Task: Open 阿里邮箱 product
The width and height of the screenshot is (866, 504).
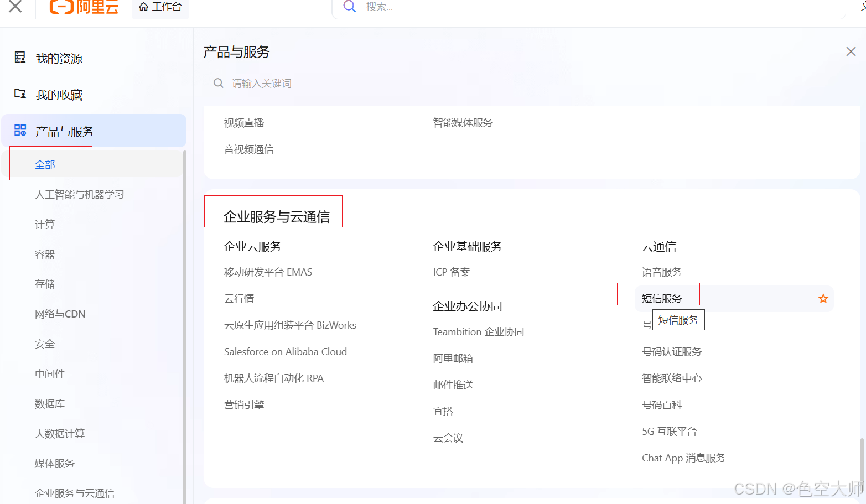Action: point(453,358)
